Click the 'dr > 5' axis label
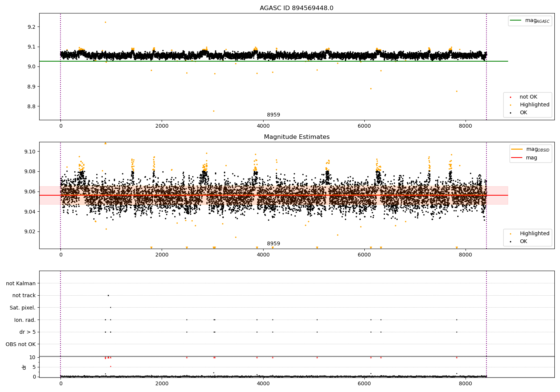The image size is (560, 392). 28,332
